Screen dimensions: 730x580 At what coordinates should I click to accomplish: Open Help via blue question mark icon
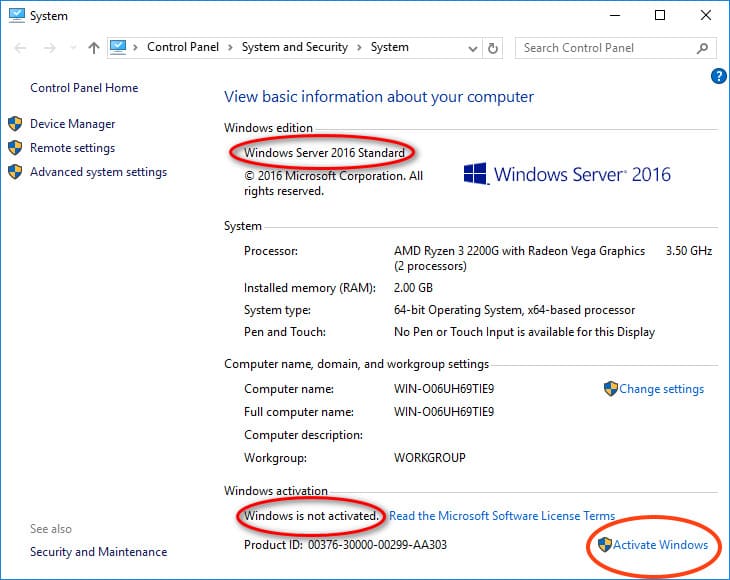click(717, 76)
